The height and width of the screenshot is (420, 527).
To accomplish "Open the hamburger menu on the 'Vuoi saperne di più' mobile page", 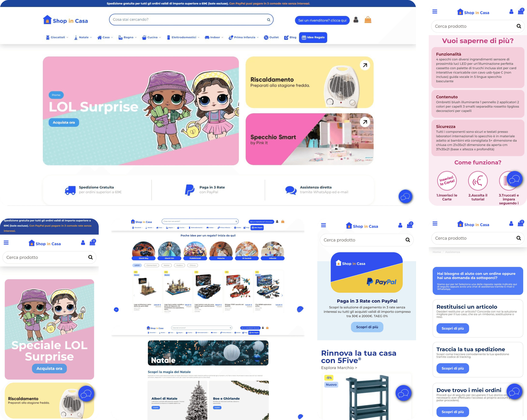I will 435,11.
